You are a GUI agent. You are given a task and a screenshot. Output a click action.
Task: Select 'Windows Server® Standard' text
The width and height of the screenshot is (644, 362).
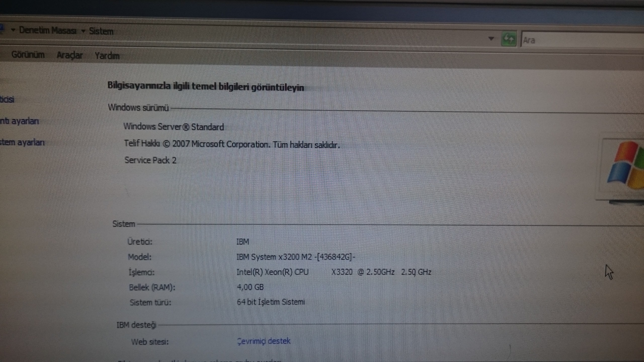(174, 127)
